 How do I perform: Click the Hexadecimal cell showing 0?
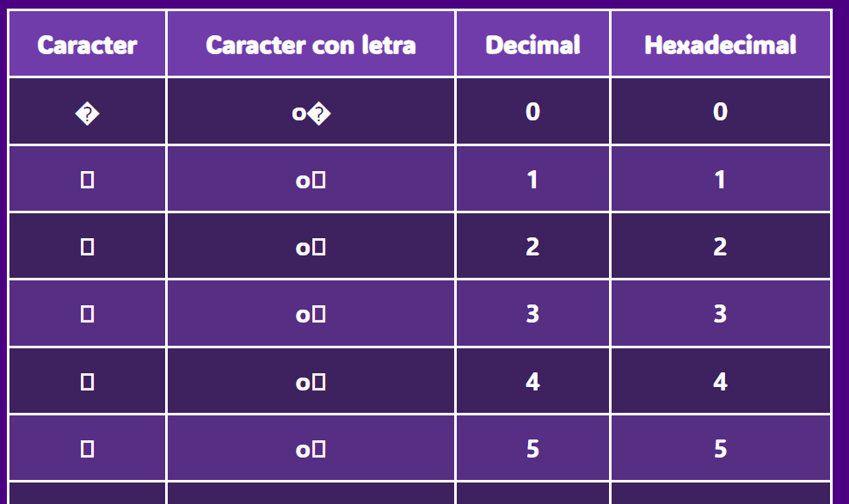tap(720, 112)
